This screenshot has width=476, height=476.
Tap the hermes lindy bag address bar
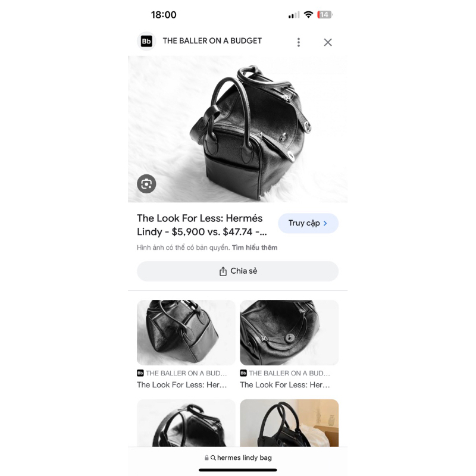click(237, 458)
